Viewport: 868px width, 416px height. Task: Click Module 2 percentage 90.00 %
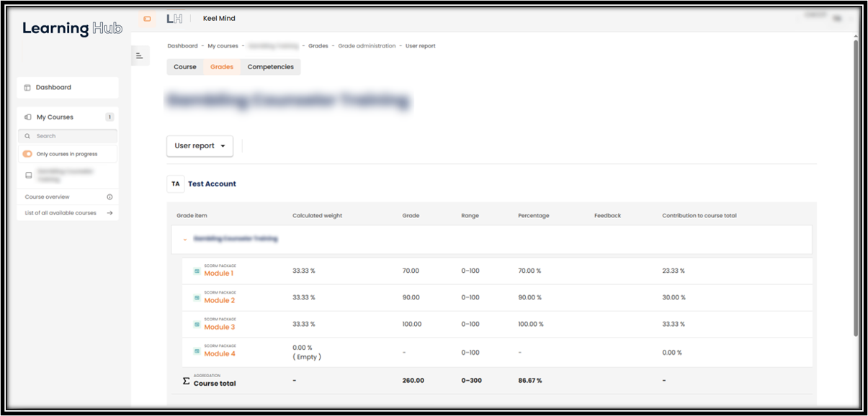tap(529, 298)
